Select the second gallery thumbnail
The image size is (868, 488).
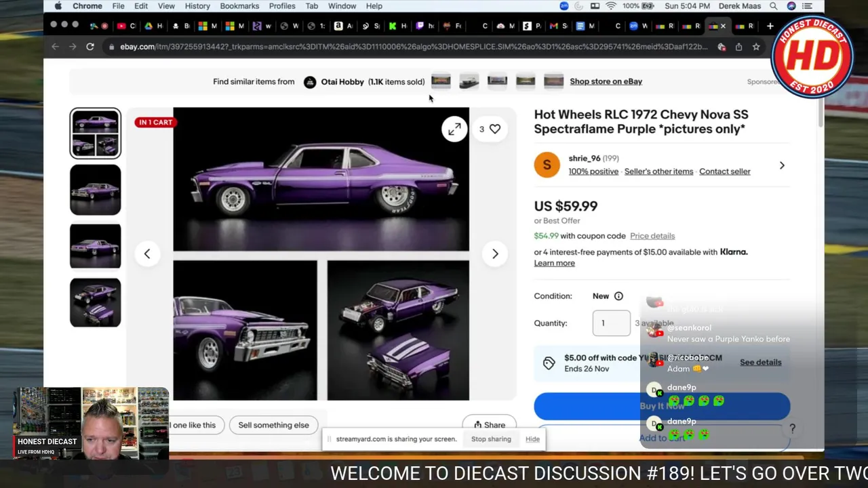(95, 190)
